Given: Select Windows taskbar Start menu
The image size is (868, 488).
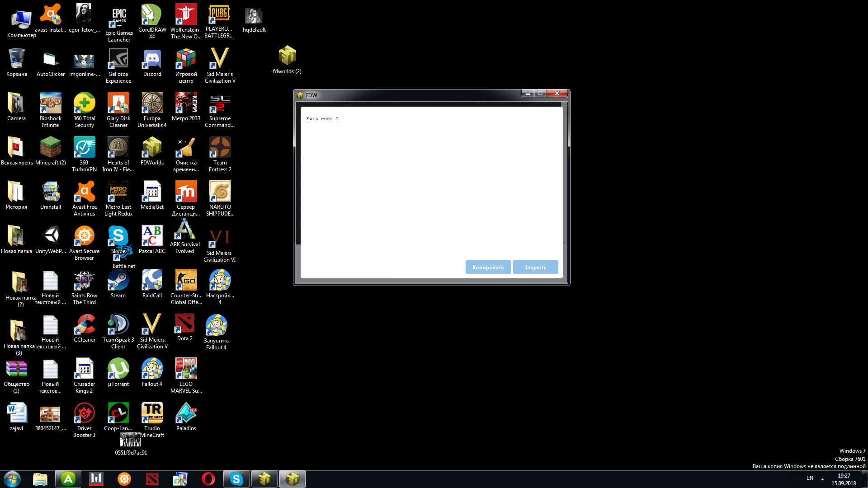Looking at the screenshot, I should pos(11,479).
